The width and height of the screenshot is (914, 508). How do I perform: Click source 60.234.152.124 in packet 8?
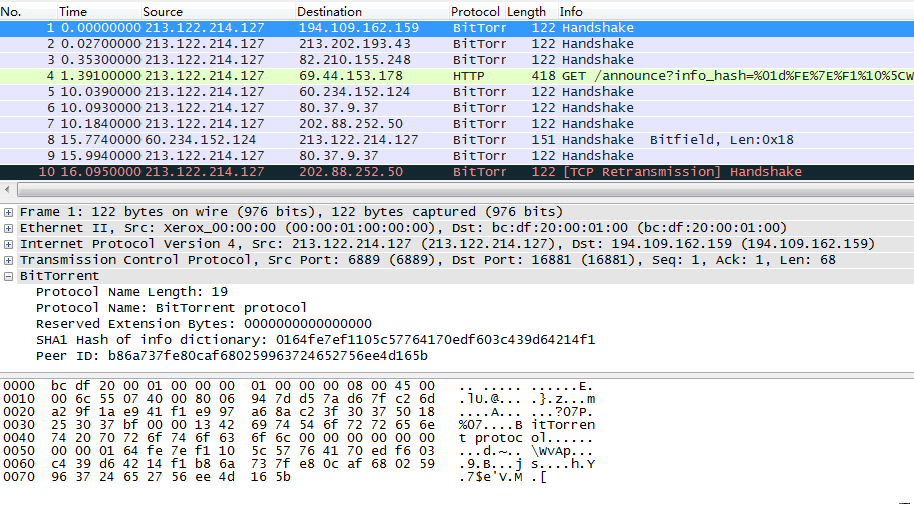(x=201, y=140)
